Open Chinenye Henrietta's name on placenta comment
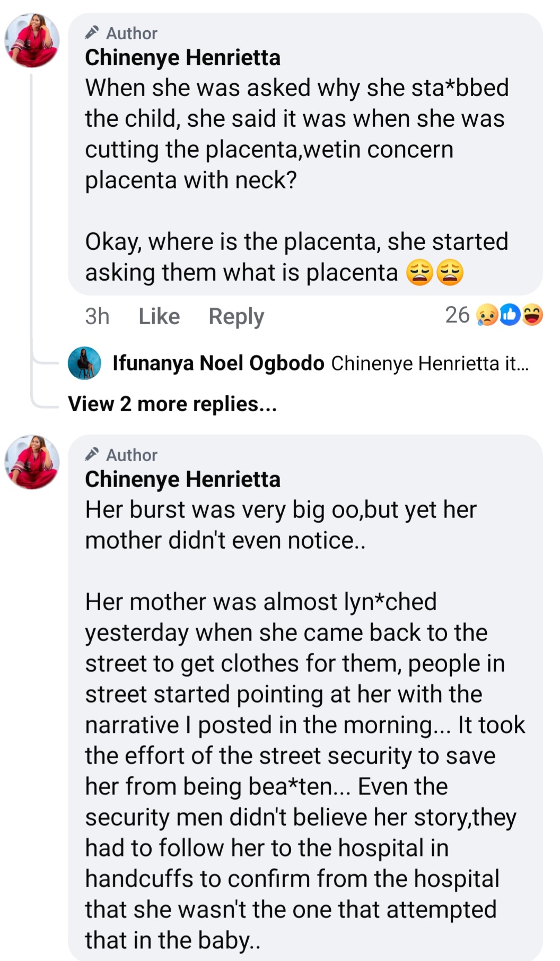 tap(182, 58)
